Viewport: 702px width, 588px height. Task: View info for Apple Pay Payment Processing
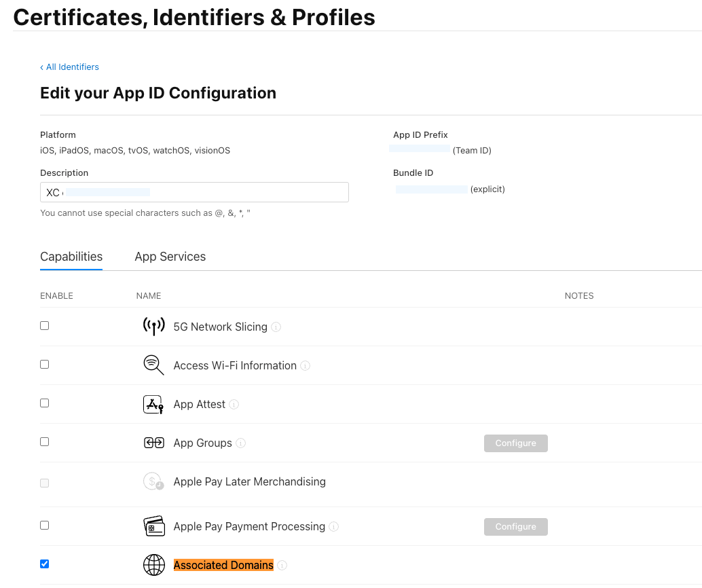(x=334, y=527)
